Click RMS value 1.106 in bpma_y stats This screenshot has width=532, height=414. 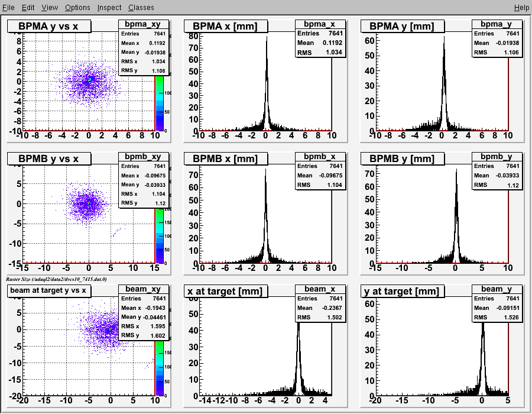(511, 52)
